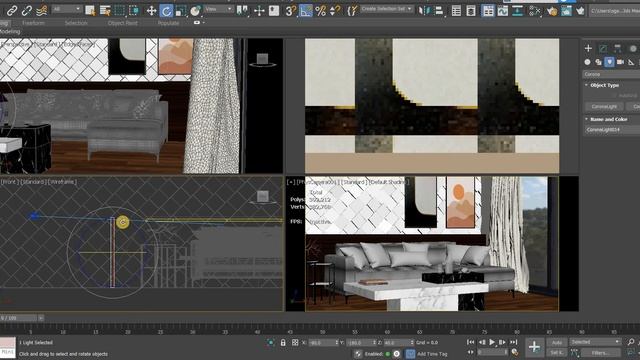Activate the Select and Move tool
640x360 pixels.
(151, 10)
